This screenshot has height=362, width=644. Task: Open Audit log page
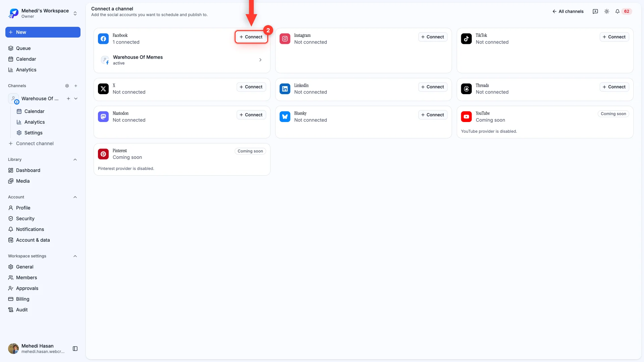click(x=43, y=310)
